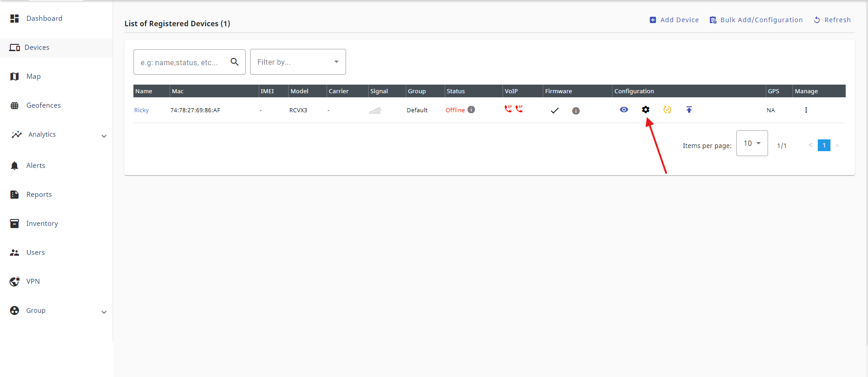Open the items per page dropdown
Screen dimensions: 868x377
752,143
